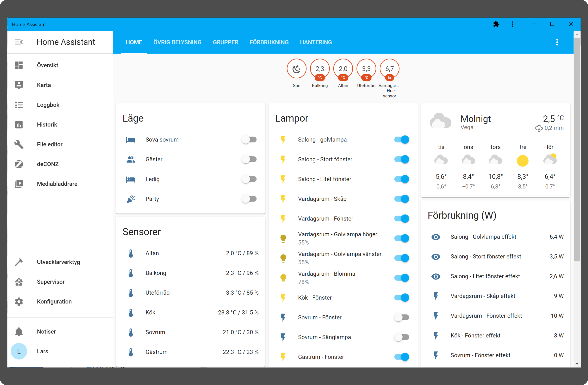Open Kök - Fönster effekt reading
This screenshot has height=385, width=588.
(x=495, y=336)
